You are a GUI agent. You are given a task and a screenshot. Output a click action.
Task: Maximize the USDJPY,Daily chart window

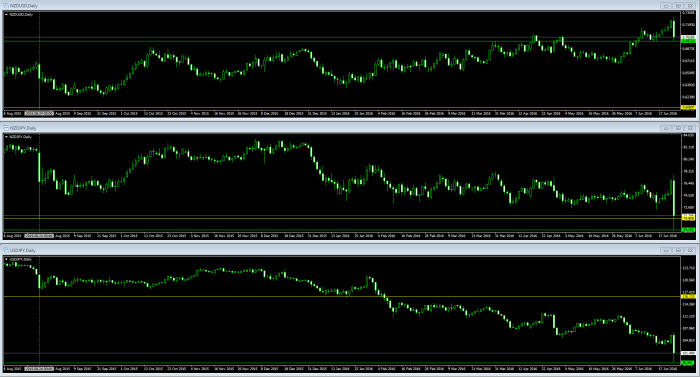pyautogui.click(x=678, y=251)
